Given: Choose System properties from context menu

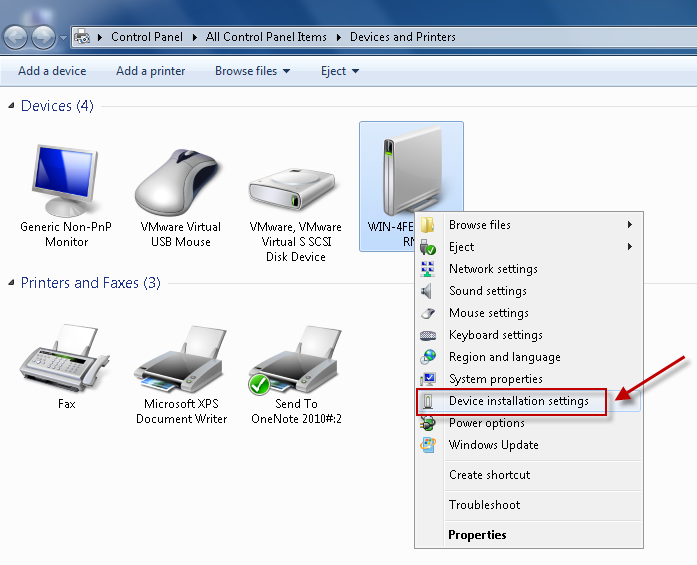Looking at the screenshot, I should coord(529,379).
